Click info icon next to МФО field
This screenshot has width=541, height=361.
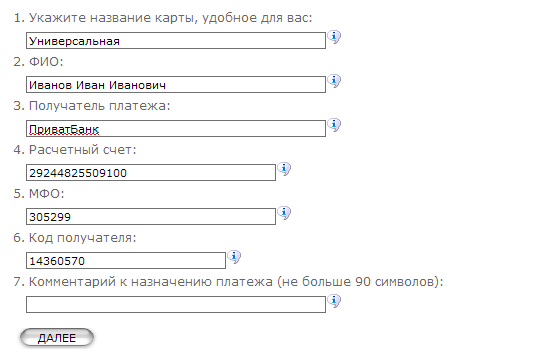click(x=284, y=213)
